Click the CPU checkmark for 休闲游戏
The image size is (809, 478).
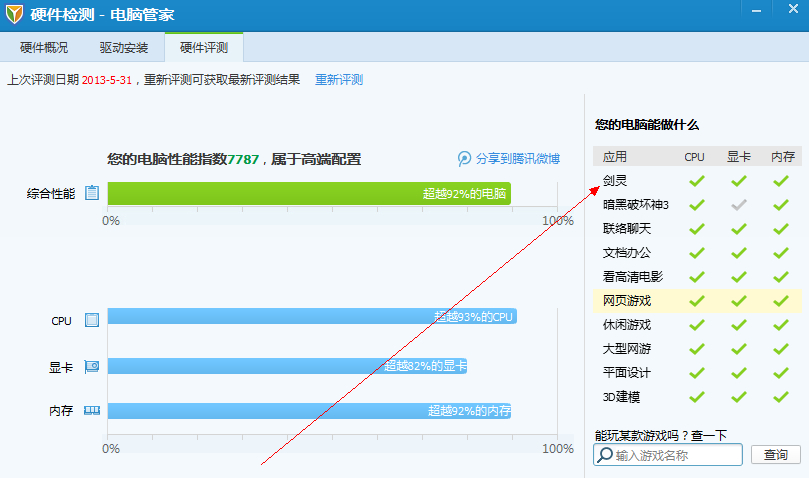coord(697,325)
